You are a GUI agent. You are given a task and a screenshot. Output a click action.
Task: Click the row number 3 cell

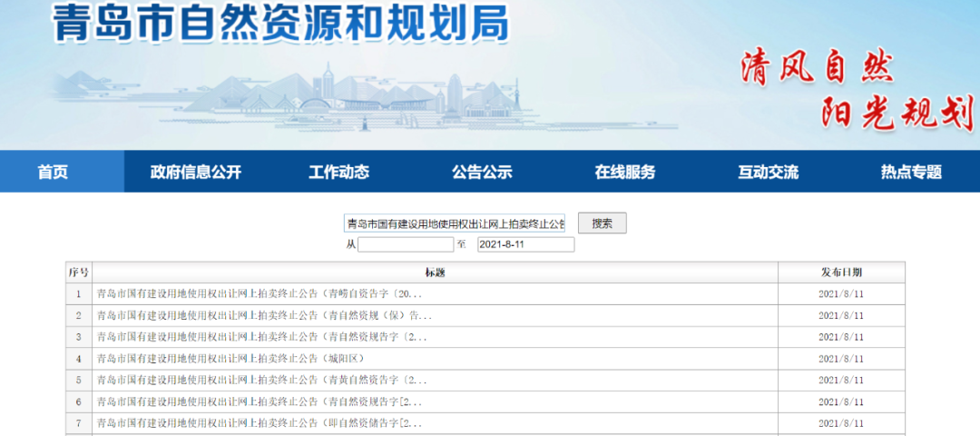pos(79,337)
